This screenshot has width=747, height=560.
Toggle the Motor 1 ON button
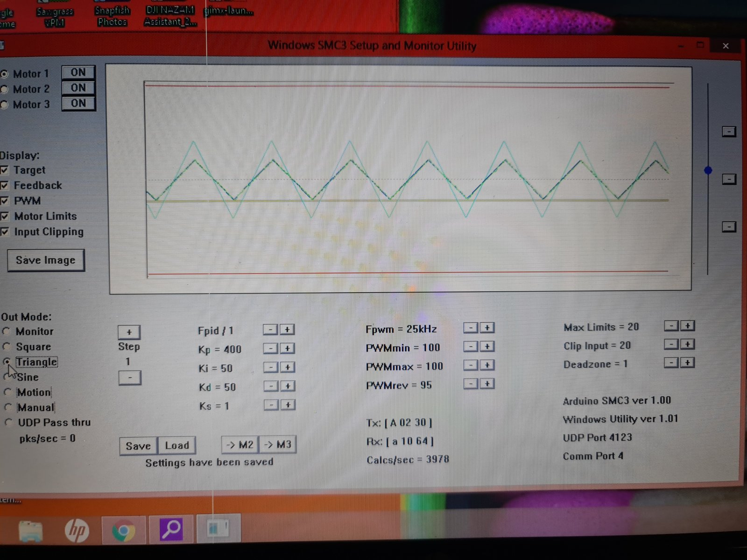[x=78, y=72]
